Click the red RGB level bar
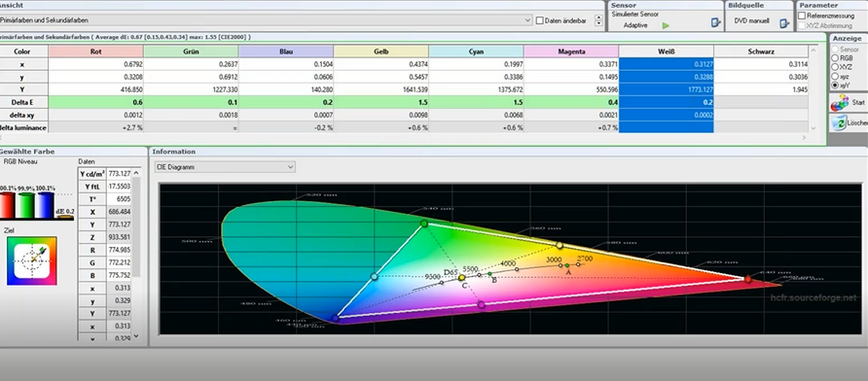868x381 pixels. 7,205
